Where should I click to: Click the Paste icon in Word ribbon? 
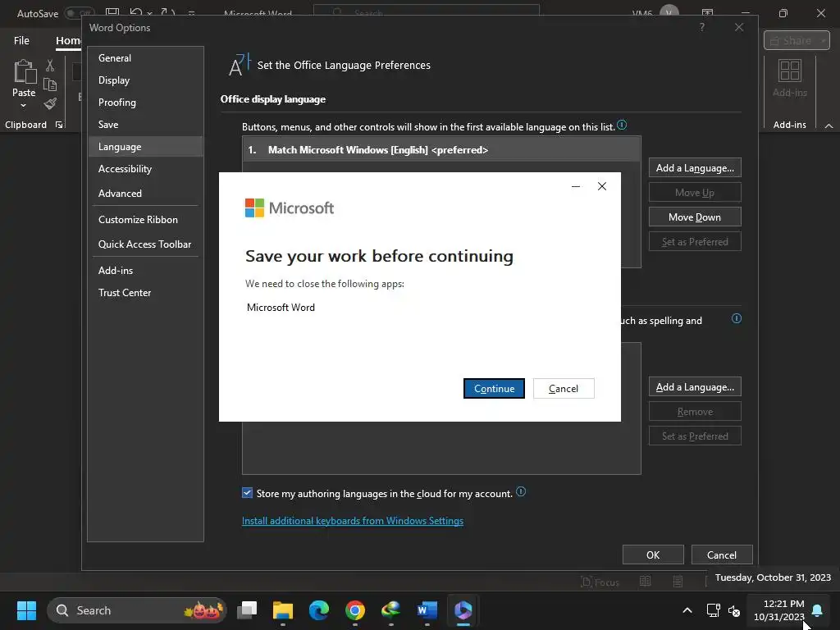(24, 72)
